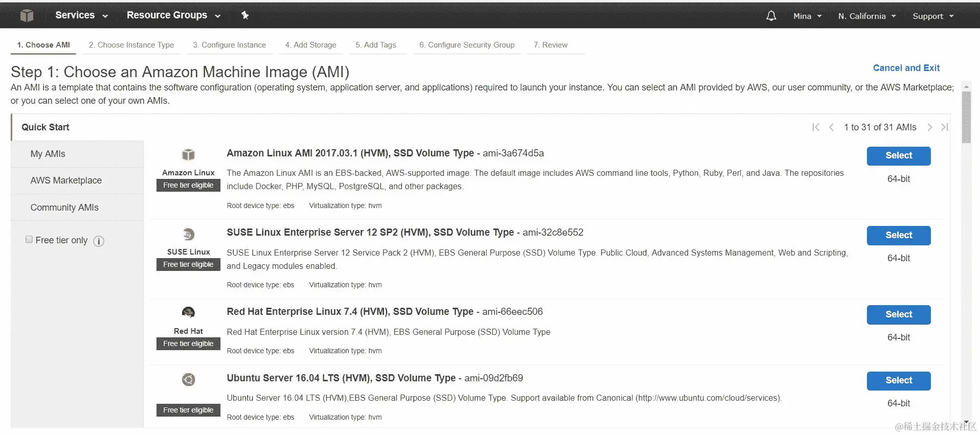Image resolution: width=980 pixels, height=435 pixels.
Task: Go to last page of AMIs
Action: (944, 127)
